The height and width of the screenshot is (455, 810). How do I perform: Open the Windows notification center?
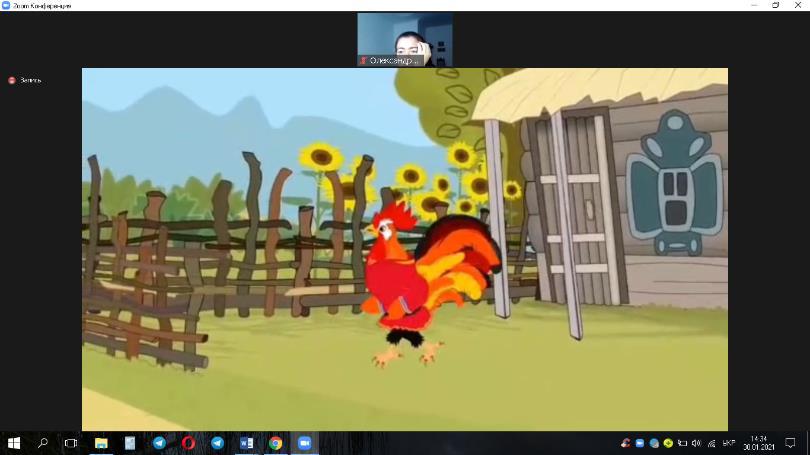click(x=790, y=442)
